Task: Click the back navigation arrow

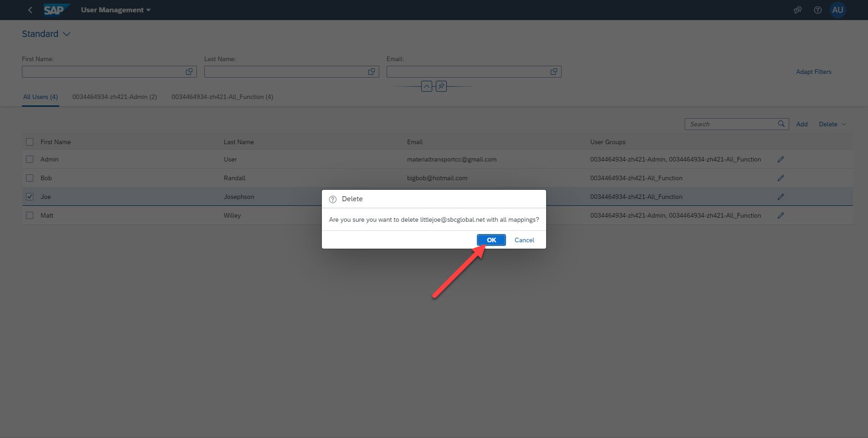Action: coord(30,10)
